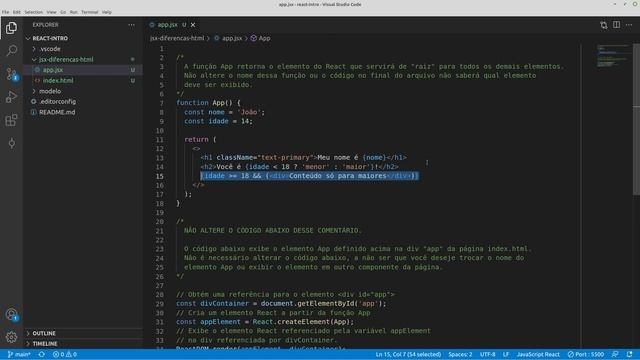Open Run and Debug view
The height and width of the screenshot is (360, 640).
(11, 97)
